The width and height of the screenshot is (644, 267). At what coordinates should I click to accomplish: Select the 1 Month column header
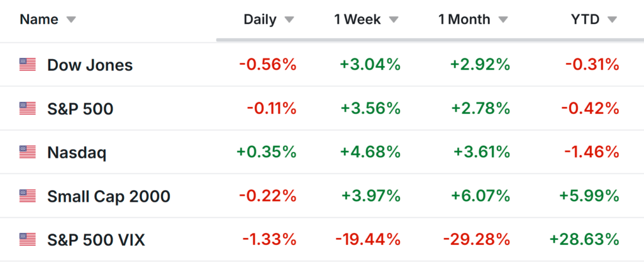(x=464, y=19)
